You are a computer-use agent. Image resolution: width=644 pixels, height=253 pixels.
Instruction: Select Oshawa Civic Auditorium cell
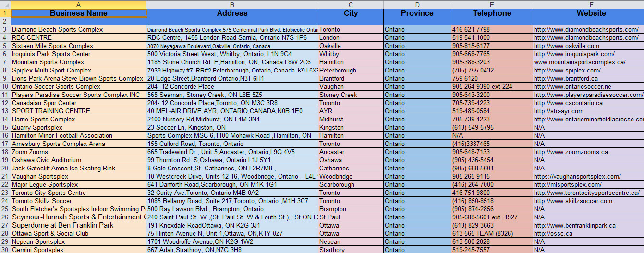79,160
